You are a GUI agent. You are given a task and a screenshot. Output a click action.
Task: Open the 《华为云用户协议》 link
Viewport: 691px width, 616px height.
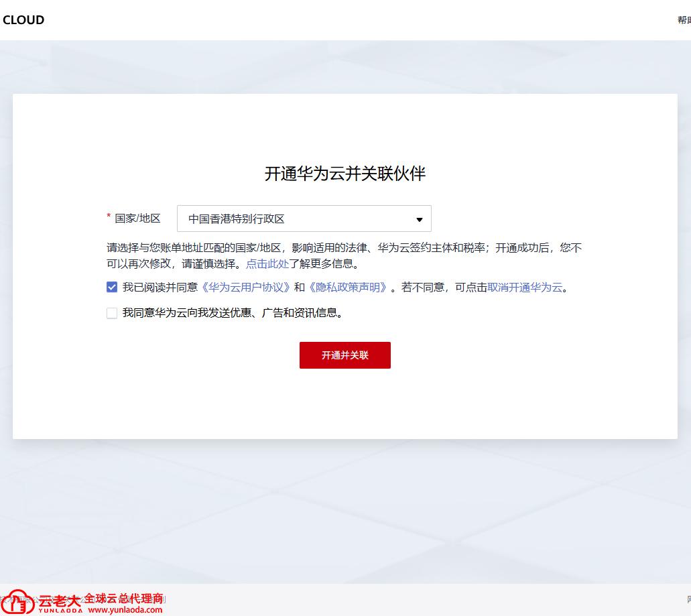[246, 288]
